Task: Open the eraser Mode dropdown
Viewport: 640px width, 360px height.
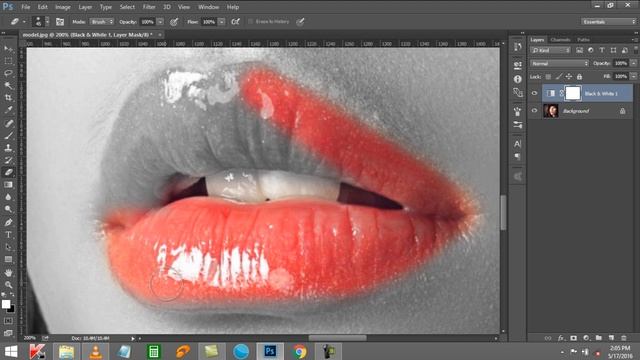Action: (x=102, y=22)
